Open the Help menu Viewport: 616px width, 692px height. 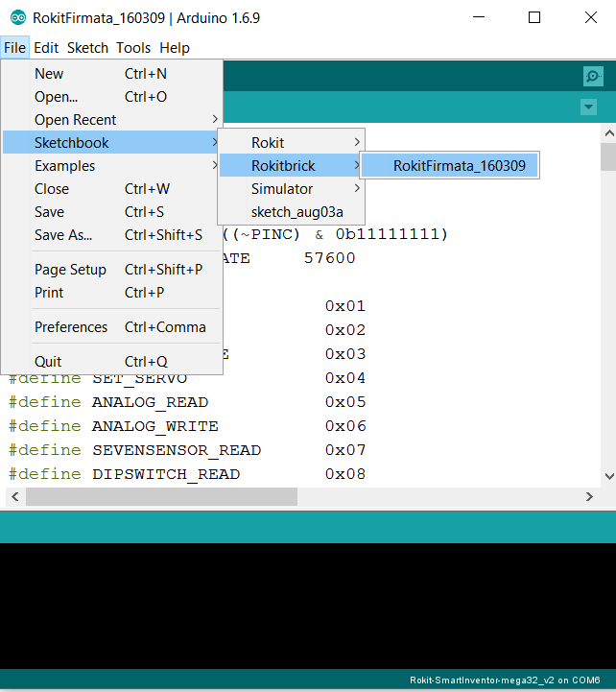(x=175, y=48)
